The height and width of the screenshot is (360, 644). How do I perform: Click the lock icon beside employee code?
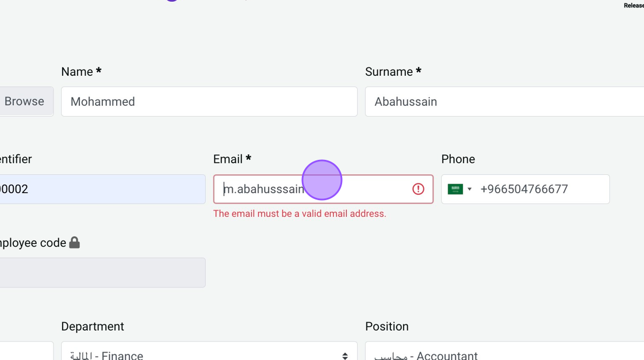click(x=74, y=243)
